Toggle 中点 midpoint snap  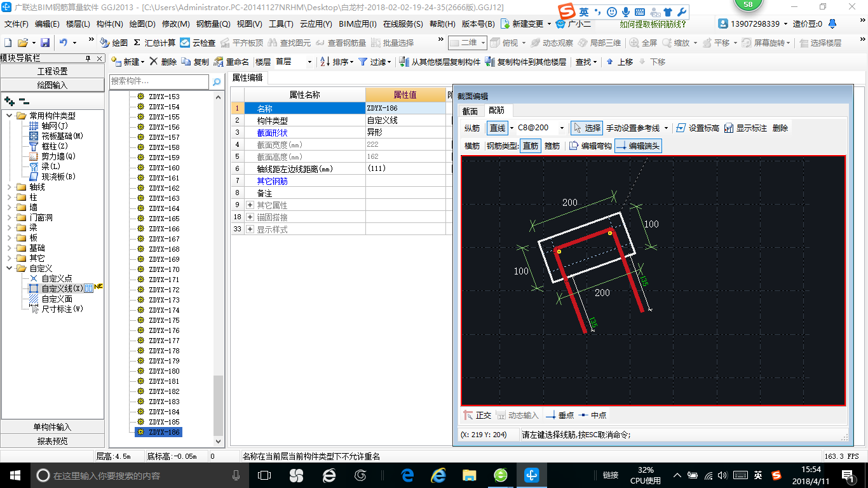[x=592, y=415]
